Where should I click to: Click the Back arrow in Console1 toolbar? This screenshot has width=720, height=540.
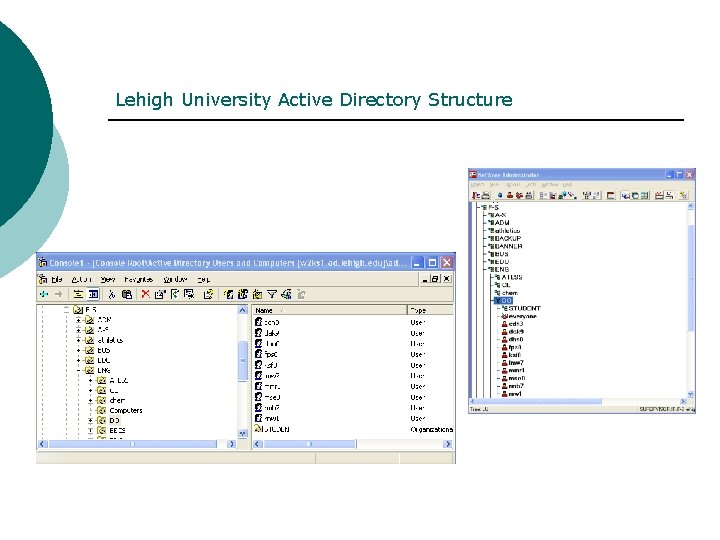coord(44,294)
